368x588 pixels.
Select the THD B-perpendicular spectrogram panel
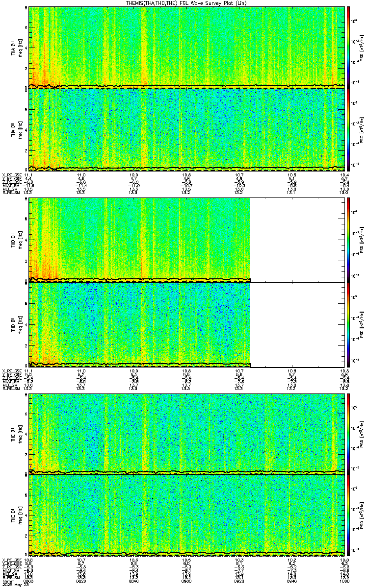click(x=187, y=240)
